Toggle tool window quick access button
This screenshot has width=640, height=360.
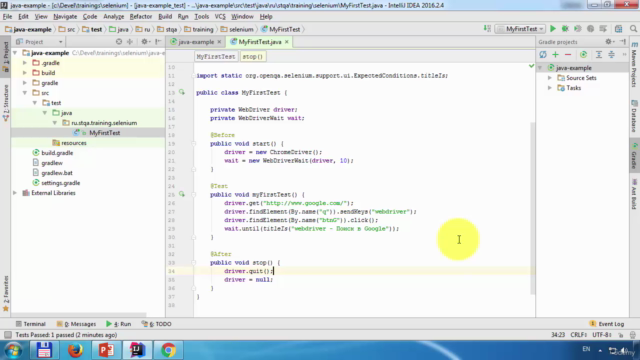(x=7, y=335)
